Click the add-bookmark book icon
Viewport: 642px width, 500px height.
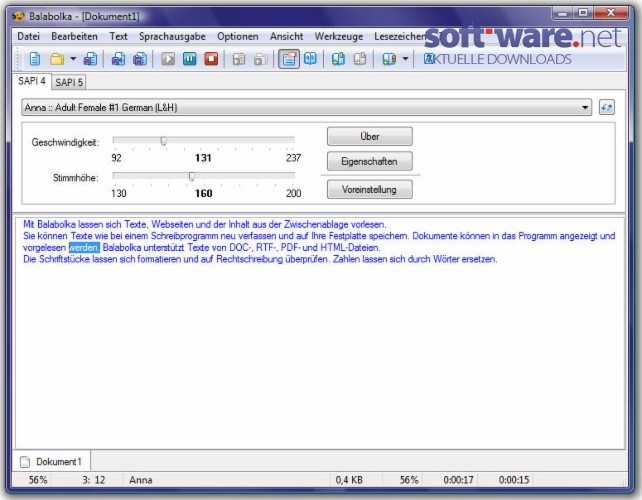pos(389,59)
